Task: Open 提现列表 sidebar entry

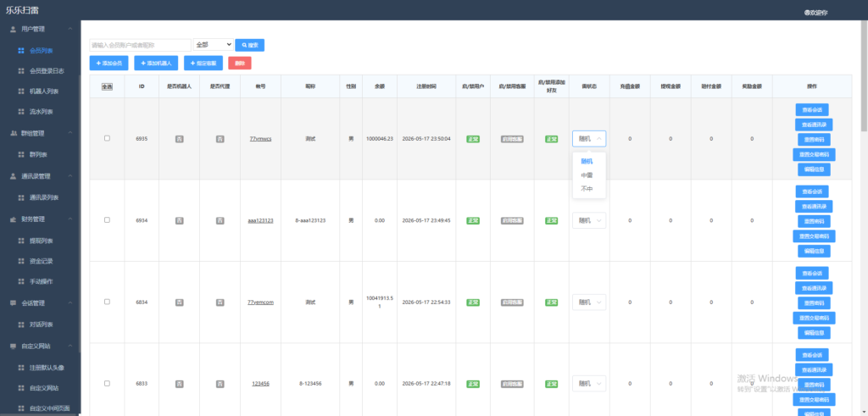Action: 41,241
